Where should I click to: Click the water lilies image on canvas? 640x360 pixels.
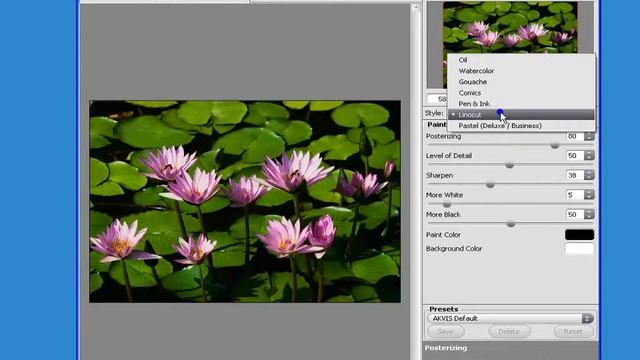245,202
